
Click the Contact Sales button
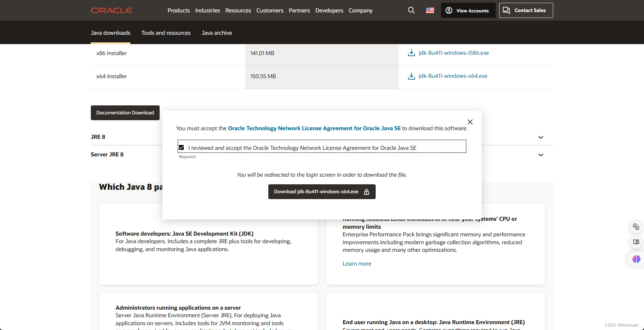tap(526, 10)
